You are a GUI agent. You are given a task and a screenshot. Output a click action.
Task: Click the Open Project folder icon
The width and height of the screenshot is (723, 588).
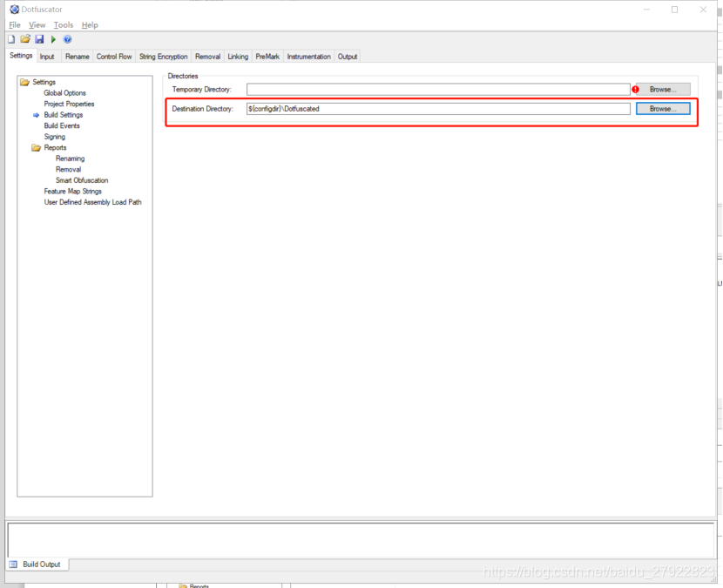(25, 39)
